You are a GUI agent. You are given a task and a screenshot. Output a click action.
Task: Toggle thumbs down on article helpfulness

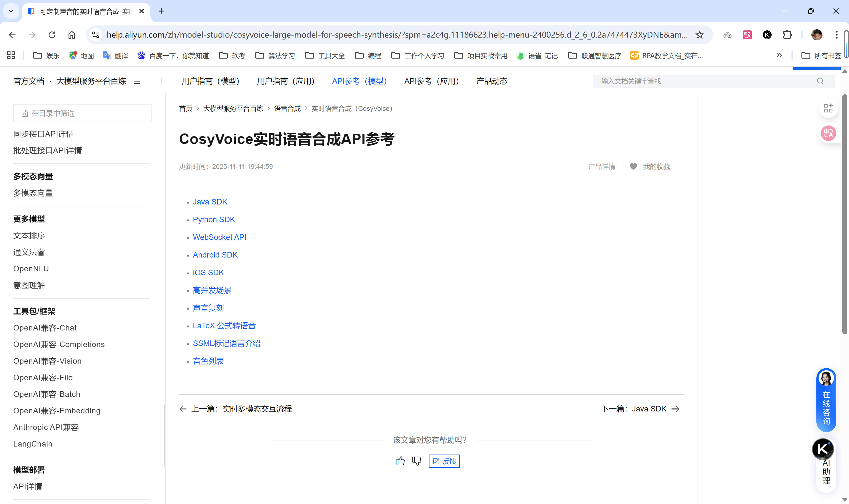tap(416, 461)
